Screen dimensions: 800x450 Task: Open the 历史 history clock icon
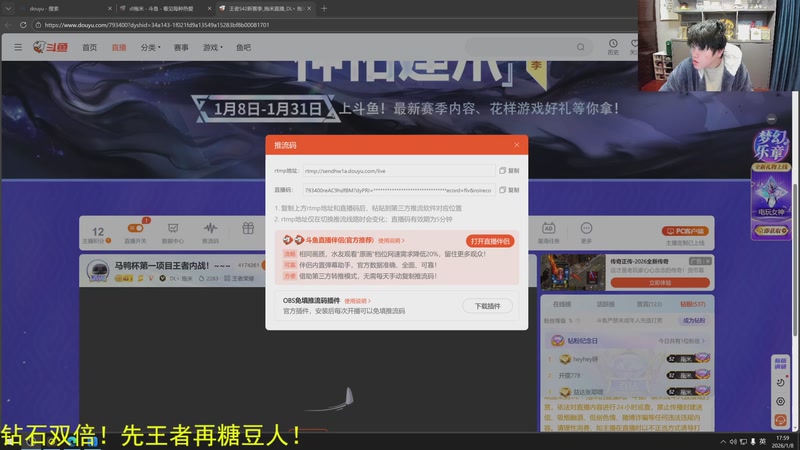tap(613, 47)
